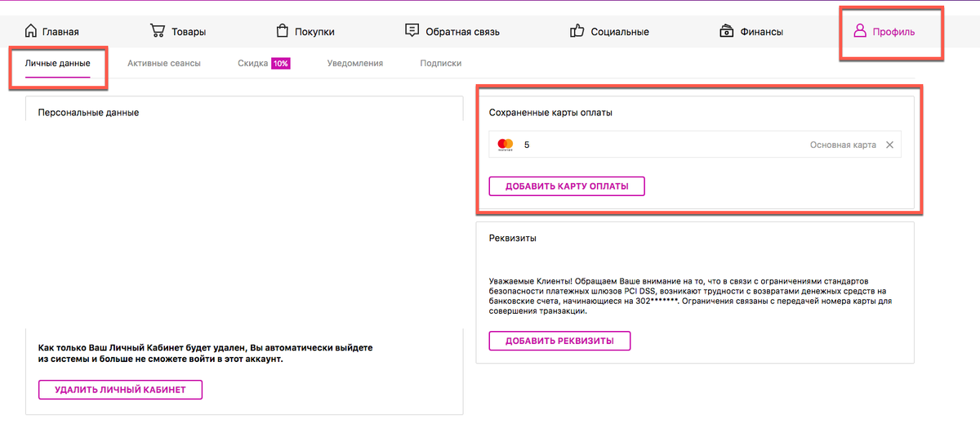This screenshot has height=438, width=980.
Task: Open the Скидка tab
Action: tap(252, 63)
